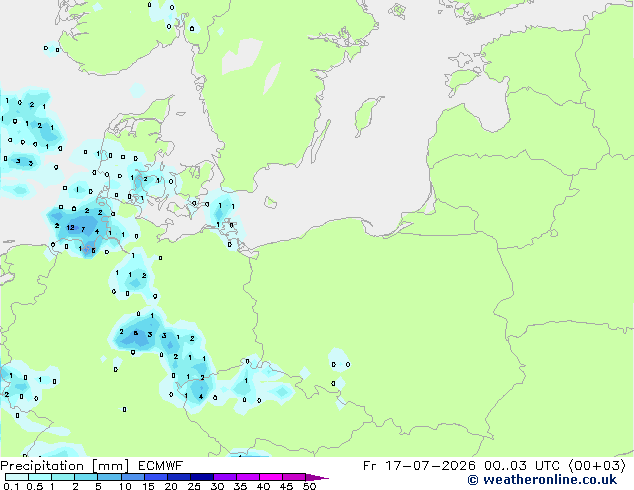Click the "30" legend scale label

click(x=218, y=486)
